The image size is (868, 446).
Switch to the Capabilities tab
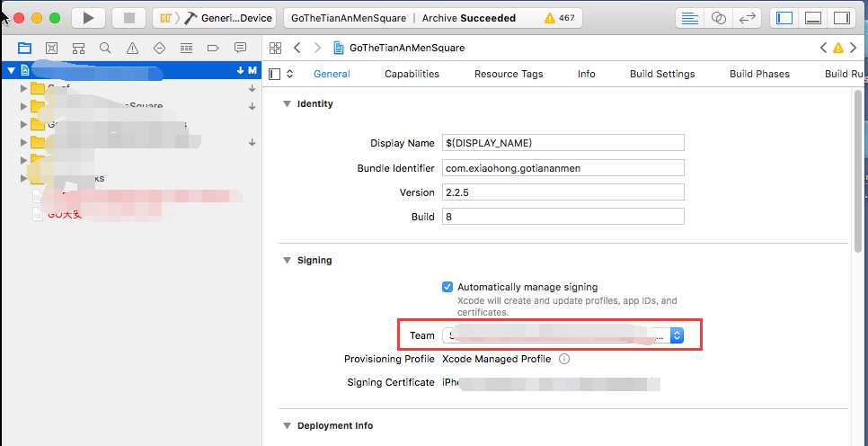pos(412,74)
